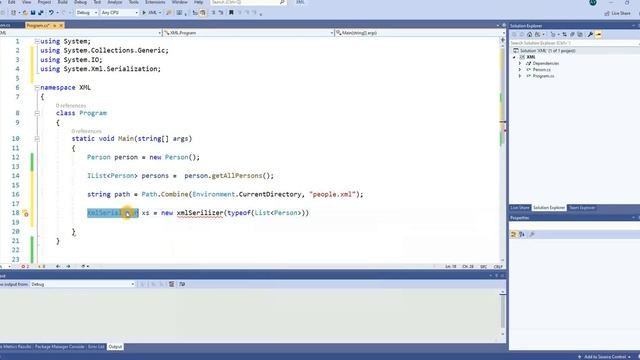Image resolution: width=640 pixels, height=360 pixels.
Task: Navigate forward arrow below editor
Action: tap(68, 267)
